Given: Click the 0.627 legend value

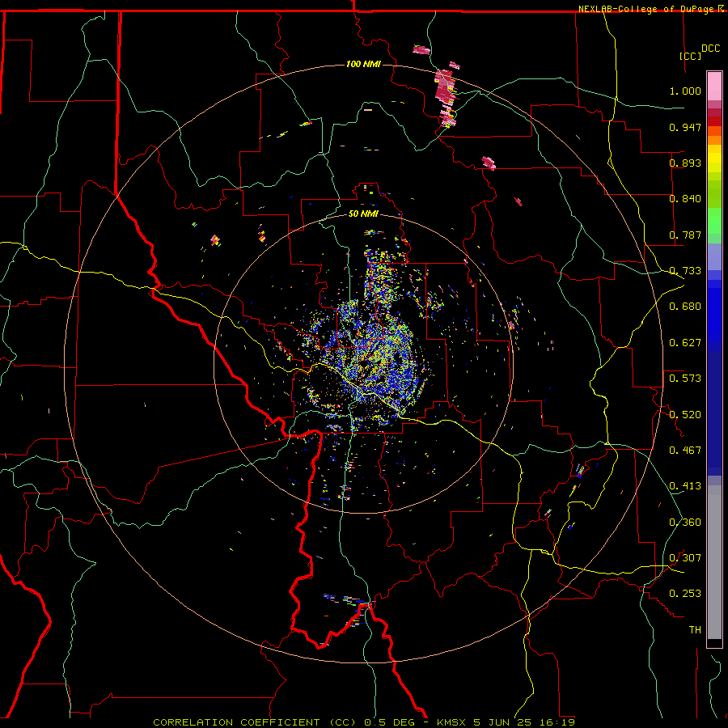Looking at the screenshot, I should click(685, 343).
